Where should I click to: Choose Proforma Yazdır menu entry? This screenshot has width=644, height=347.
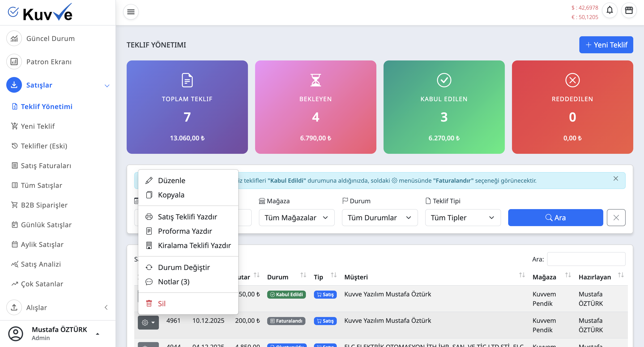(x=185, y=231)
